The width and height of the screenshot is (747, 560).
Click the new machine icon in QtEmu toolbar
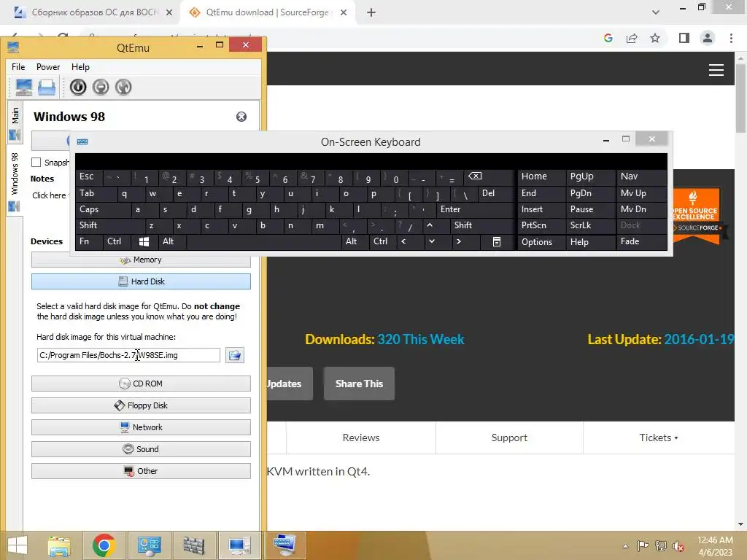coord(24,87)
